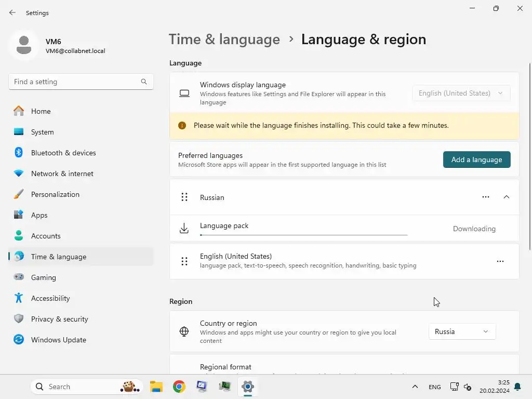Show hidden system tray icons
The height and width of the screenshot is (399, 532).
[415, 387]
